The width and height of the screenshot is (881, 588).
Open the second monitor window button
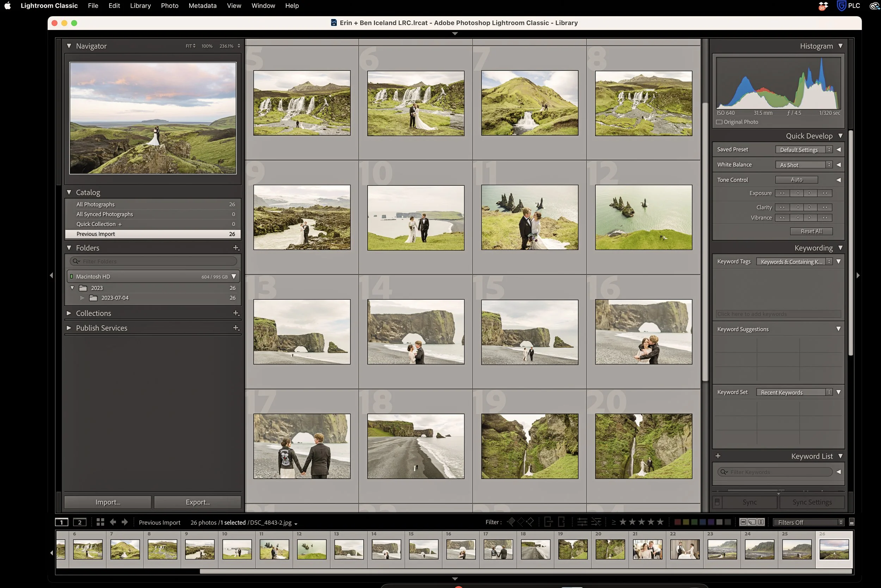[80, 522]
